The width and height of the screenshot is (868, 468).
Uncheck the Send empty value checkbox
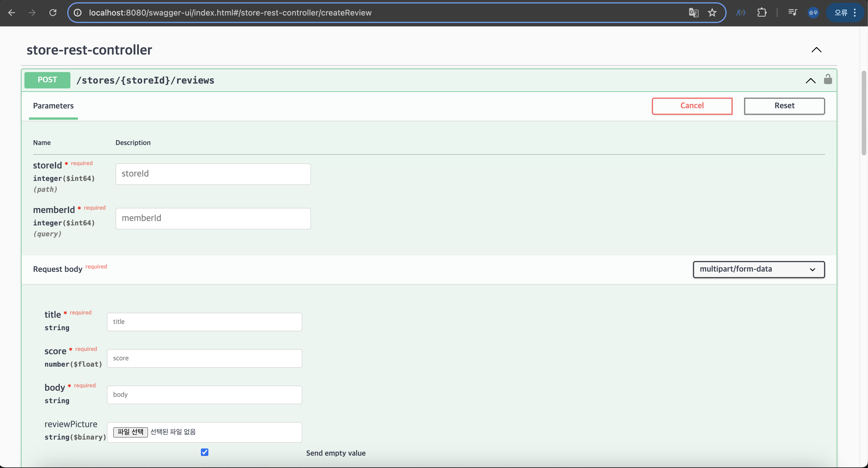[x=205, y=452]
